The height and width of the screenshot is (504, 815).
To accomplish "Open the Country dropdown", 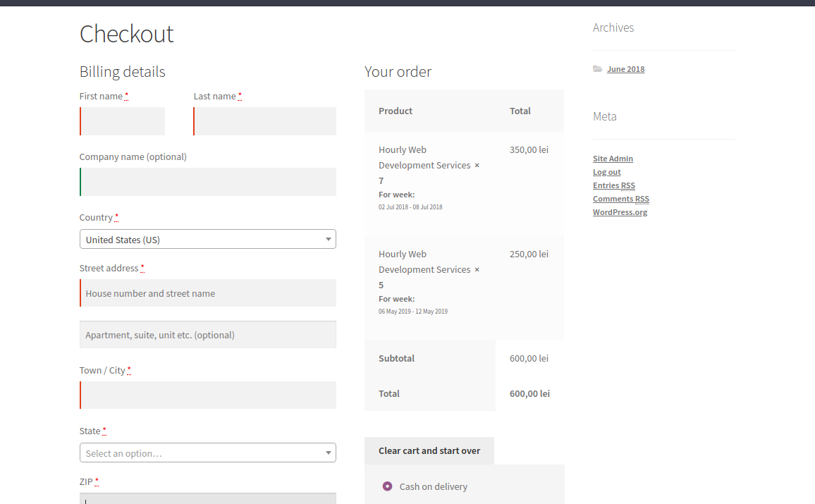I will [207, 240].
